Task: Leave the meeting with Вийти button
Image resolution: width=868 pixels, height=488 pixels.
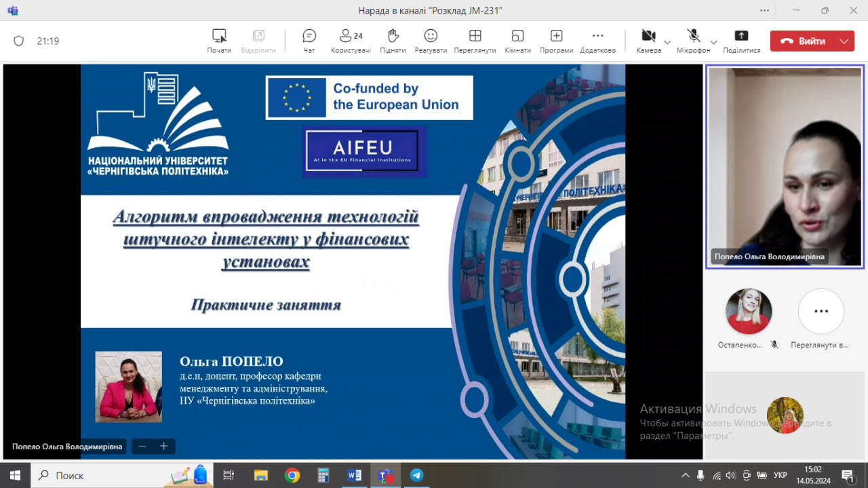Action: (x=803, y=41)
